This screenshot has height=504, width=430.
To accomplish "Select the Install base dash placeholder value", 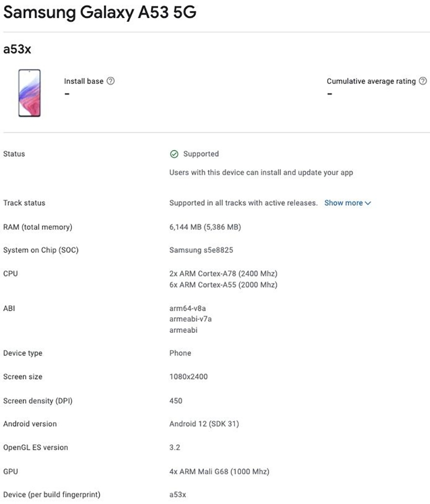I will [x=67, y=94].
